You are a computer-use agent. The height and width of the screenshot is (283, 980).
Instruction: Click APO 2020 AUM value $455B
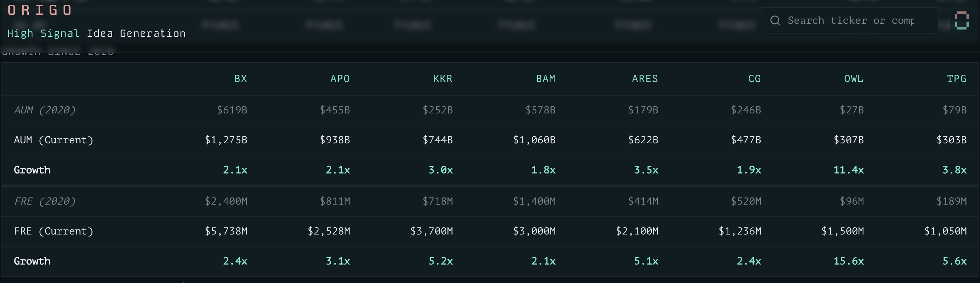pyautogui.click(x=335, y=110)
